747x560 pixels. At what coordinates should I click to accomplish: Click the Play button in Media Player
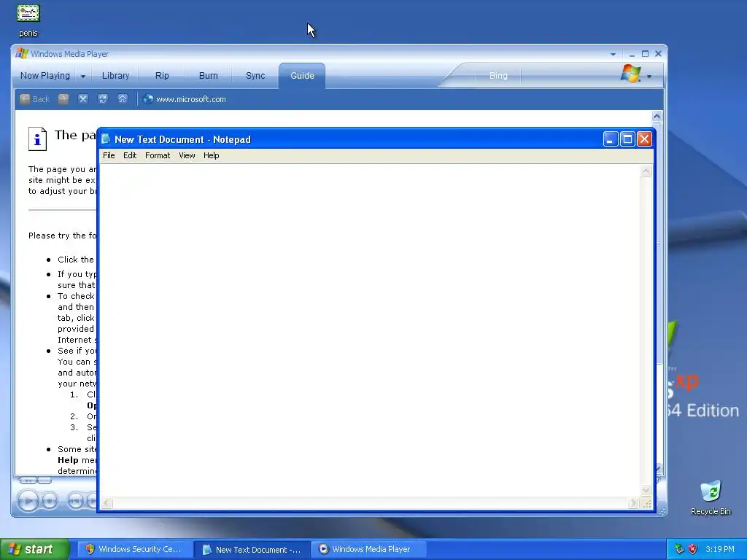click(28, 500)
